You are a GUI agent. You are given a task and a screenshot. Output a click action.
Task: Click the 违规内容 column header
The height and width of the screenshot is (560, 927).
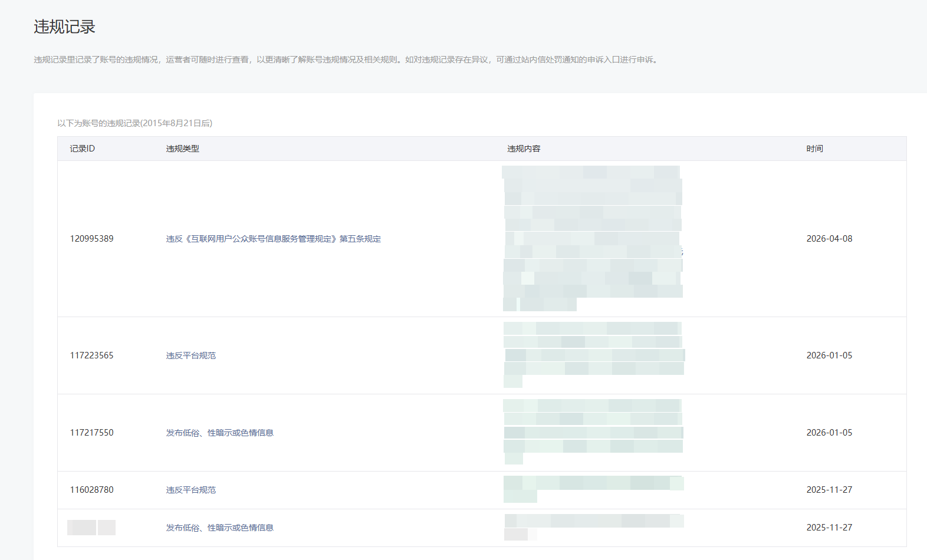click(524, 149)
